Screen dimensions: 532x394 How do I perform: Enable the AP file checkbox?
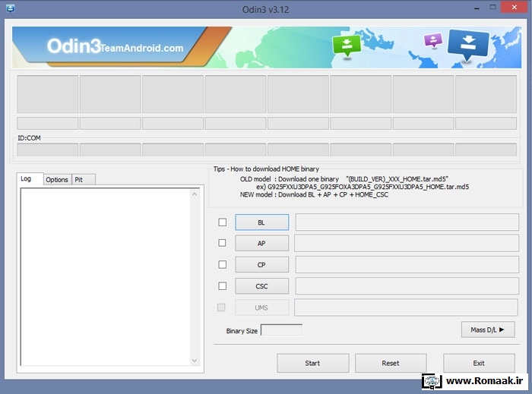[222, 243]
